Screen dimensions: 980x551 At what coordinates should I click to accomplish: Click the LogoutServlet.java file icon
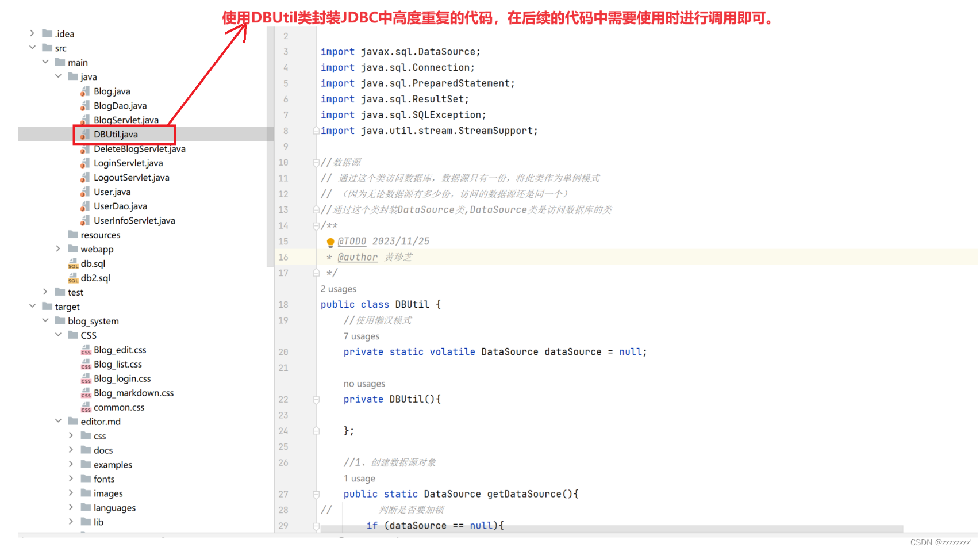pos(85,178)
